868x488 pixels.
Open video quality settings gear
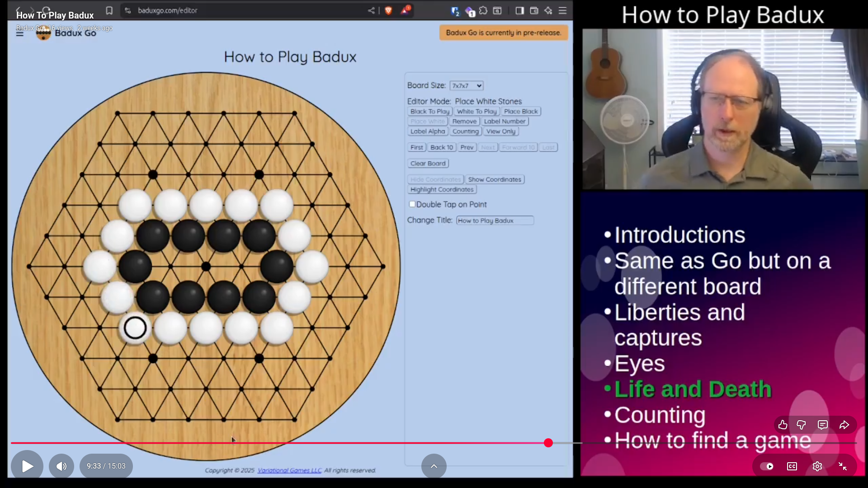coord(817,466)
